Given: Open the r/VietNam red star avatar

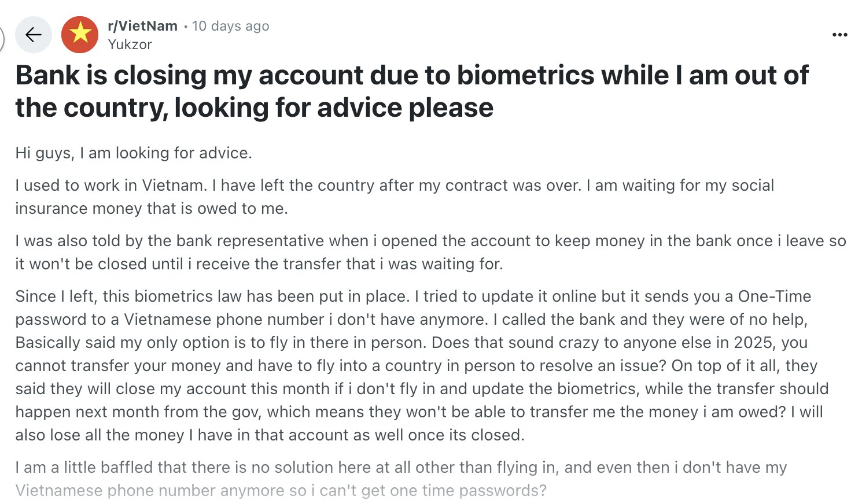Looking at the screenshot, I should click(x=80, y=35).
